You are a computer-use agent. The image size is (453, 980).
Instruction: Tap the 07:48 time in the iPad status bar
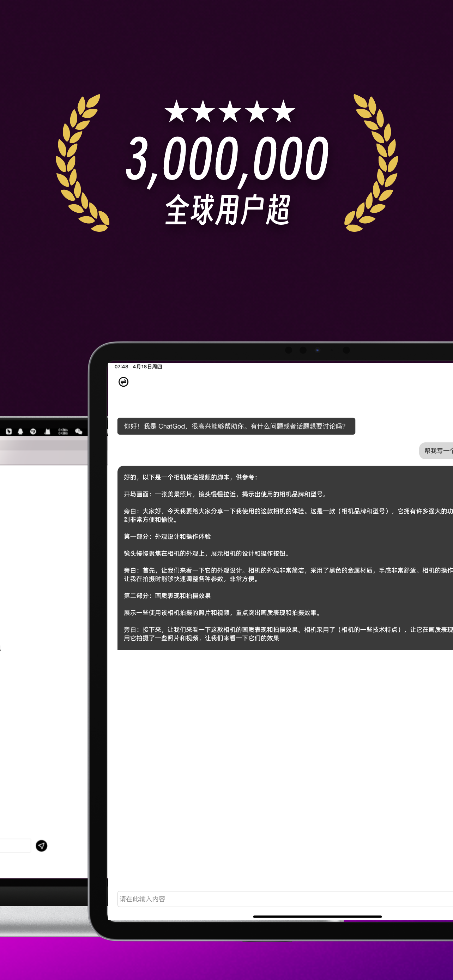[121, 367]
